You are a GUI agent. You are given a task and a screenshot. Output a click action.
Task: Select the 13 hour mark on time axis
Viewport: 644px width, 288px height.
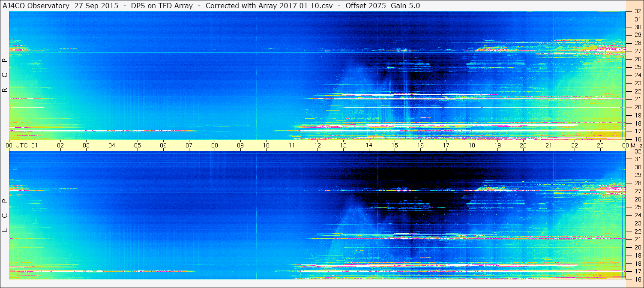tap(343, 145)
